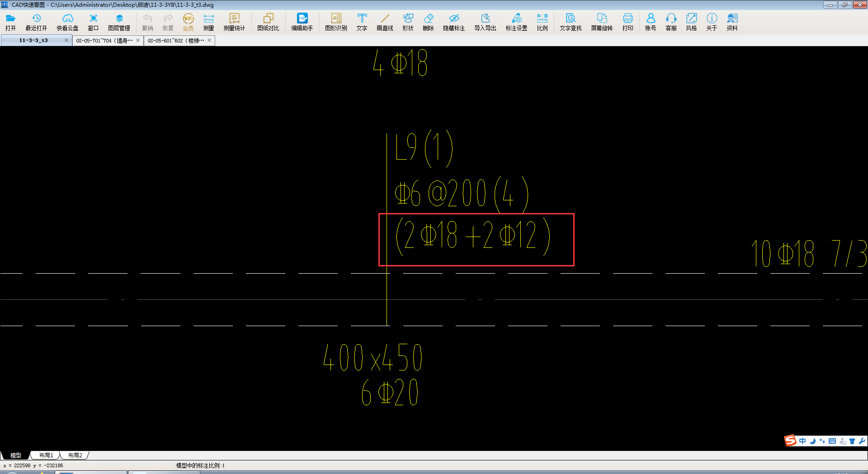This screenshot has width=868, height=474.
Task: Open the 账号 account panel
Action: coord(651,22)
